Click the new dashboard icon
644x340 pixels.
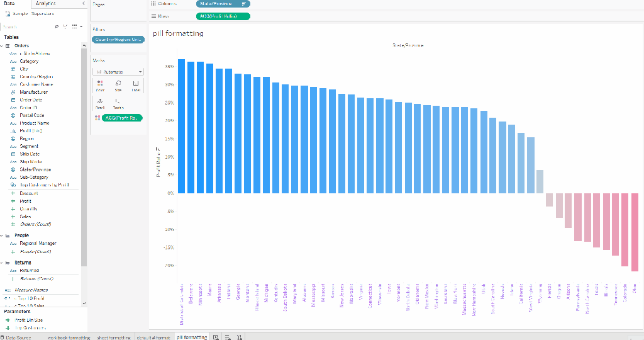228,337
